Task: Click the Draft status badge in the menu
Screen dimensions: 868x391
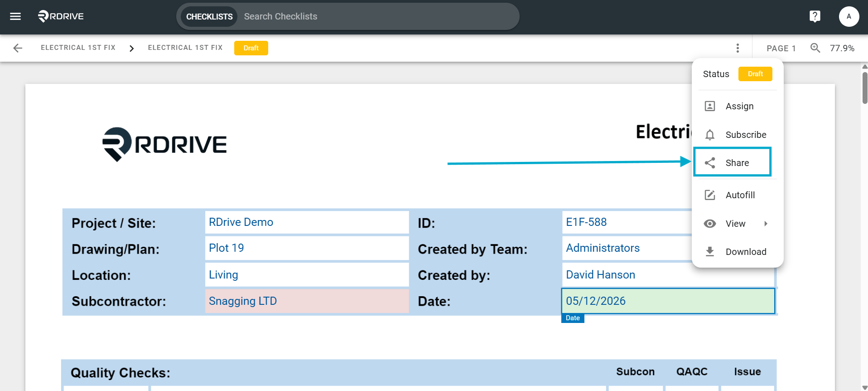Action: pyautogui.click(x=755, y=74)
